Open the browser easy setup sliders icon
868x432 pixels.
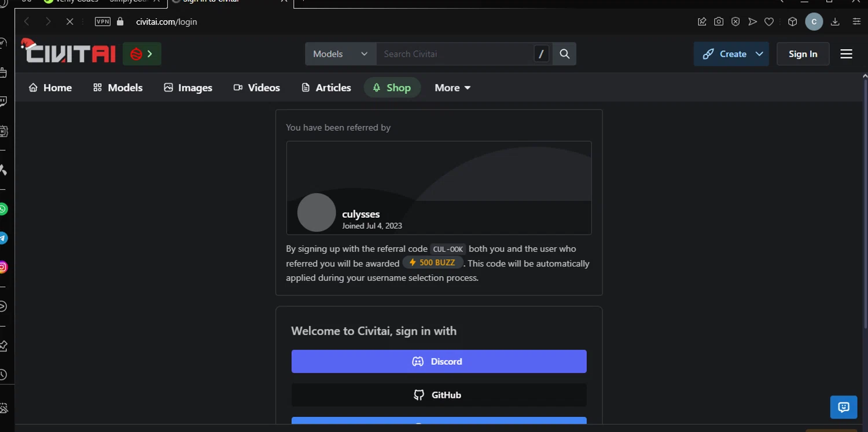point(857,21)
